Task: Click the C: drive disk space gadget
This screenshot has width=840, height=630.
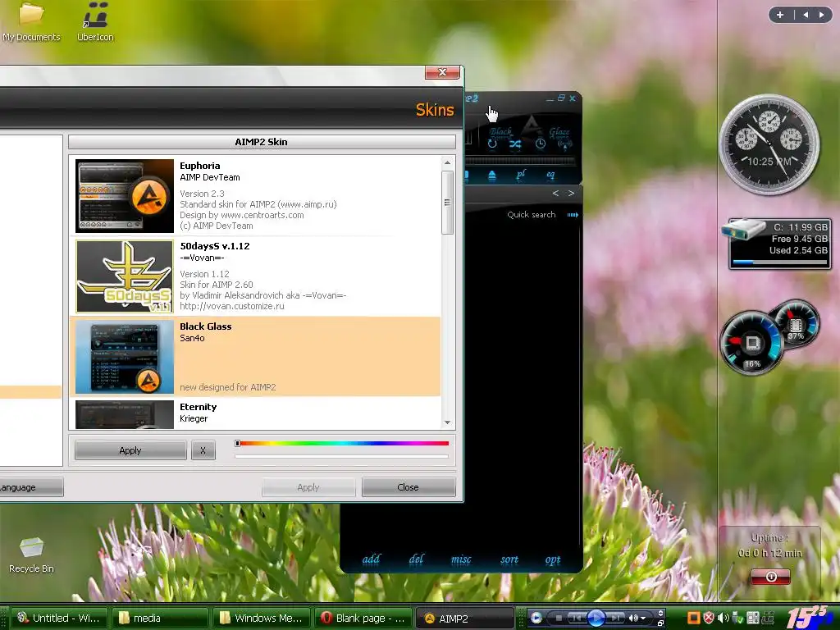Action: 776,243
